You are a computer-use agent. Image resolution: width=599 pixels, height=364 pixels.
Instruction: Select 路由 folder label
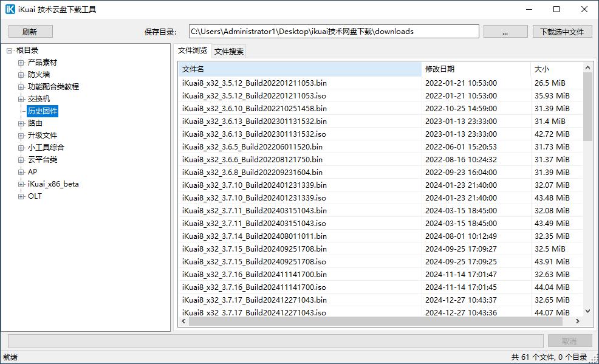click(x=35, y=123)
